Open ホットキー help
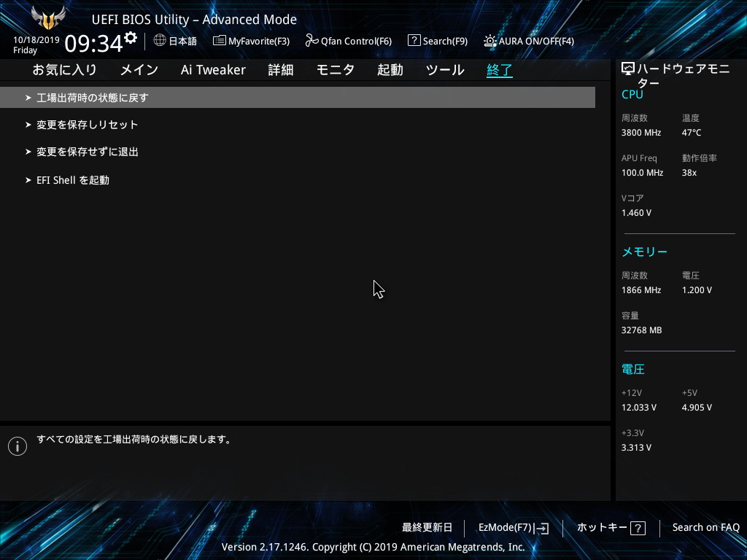747x560 pixels. (602, 528)
